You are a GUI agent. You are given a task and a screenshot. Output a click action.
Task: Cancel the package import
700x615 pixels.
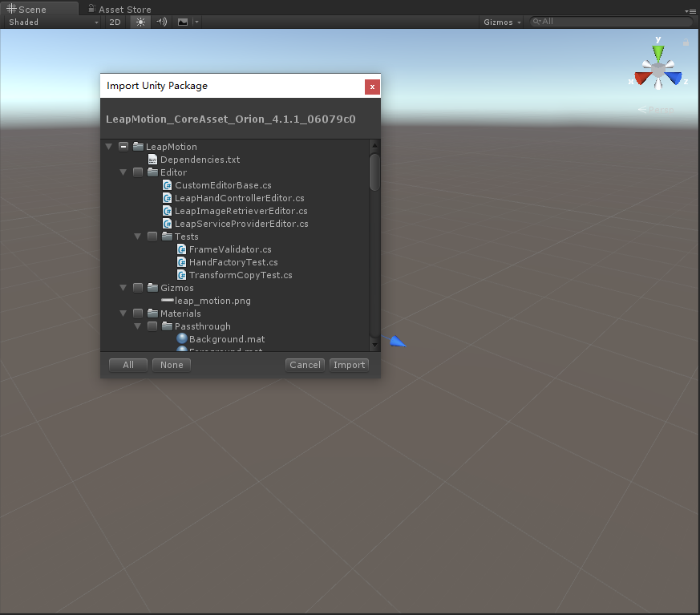pyautogui.click(x=305, y=365)
